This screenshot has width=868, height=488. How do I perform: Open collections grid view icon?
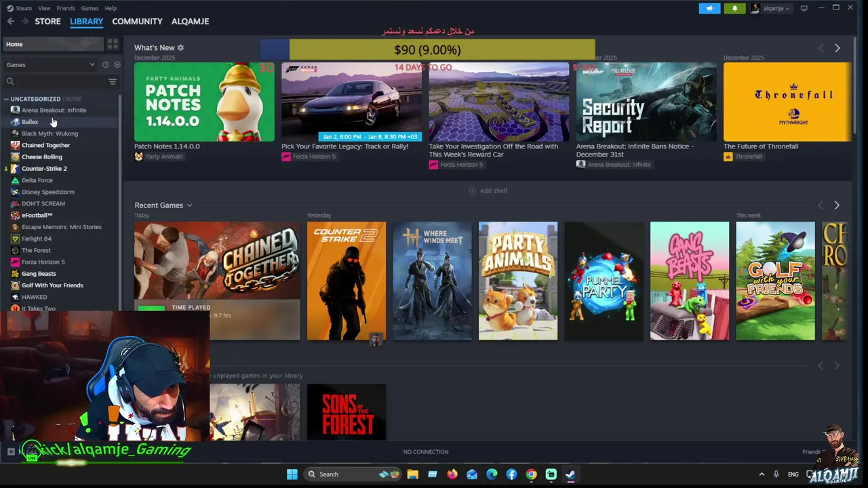coord(113,44)
